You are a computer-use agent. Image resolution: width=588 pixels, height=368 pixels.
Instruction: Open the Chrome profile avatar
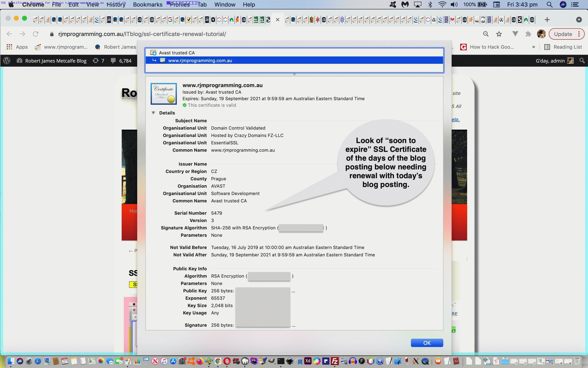[541, 34]
